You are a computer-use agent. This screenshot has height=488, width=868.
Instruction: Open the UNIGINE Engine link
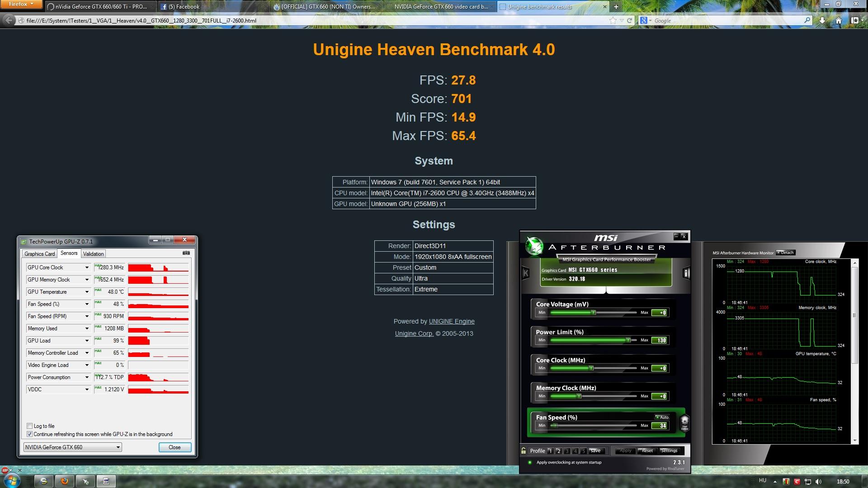click(x=452, y=321)
